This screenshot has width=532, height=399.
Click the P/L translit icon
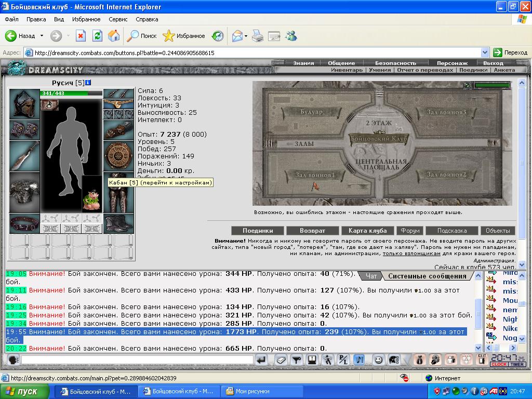pos(343,360)
